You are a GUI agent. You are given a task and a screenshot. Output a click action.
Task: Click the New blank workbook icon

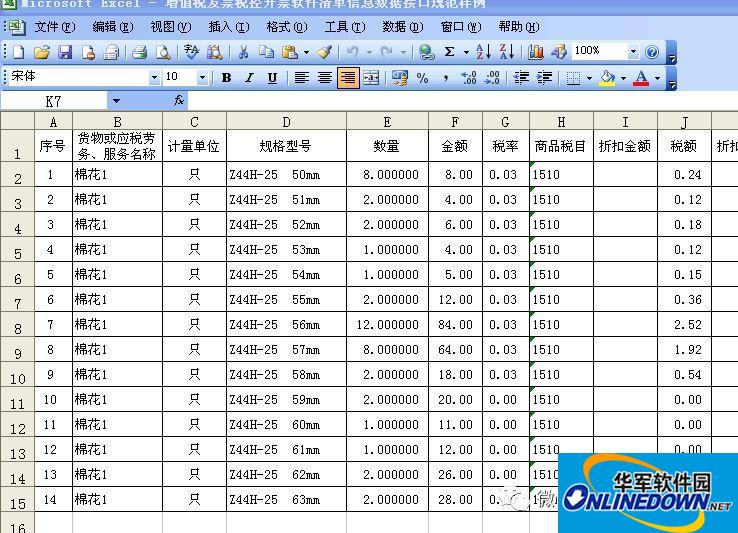pyautogui.click(x=18, y=52)
